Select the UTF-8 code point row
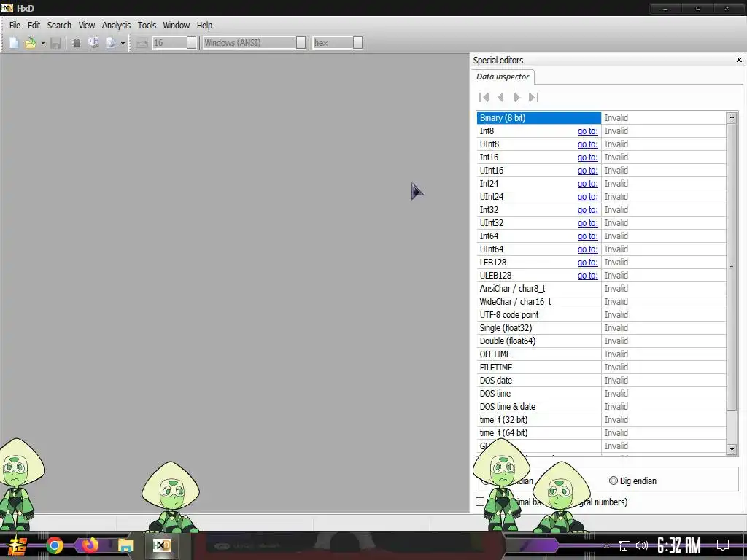The image size is (747, 560). tap(601, 315)
